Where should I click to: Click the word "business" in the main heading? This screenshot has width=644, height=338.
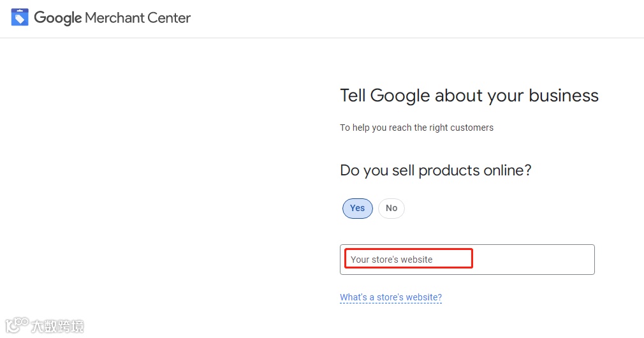[x=563, y=96]
